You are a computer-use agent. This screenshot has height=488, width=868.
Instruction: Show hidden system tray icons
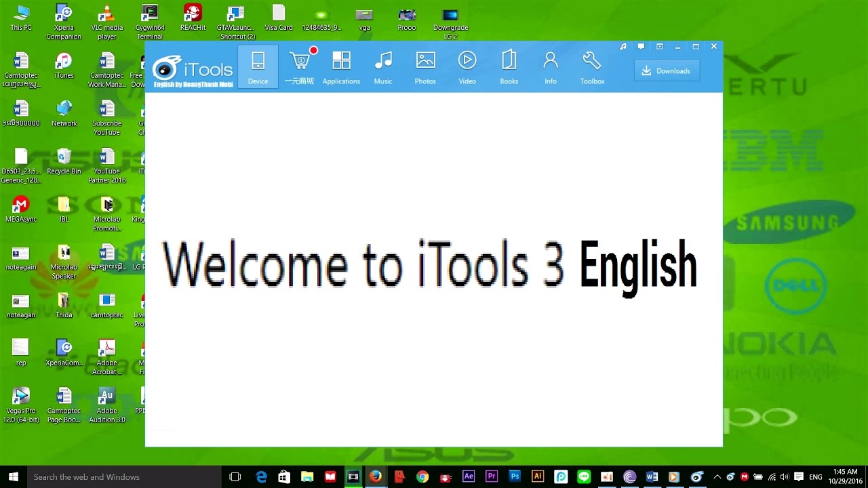(717, 476)
